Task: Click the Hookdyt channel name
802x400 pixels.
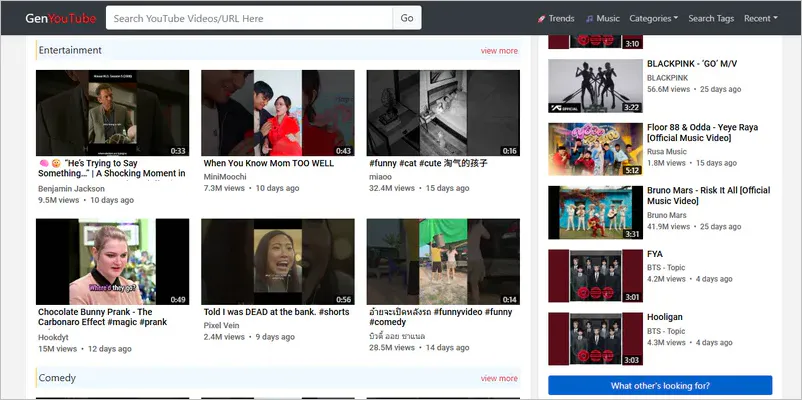Action: (53, 338)
